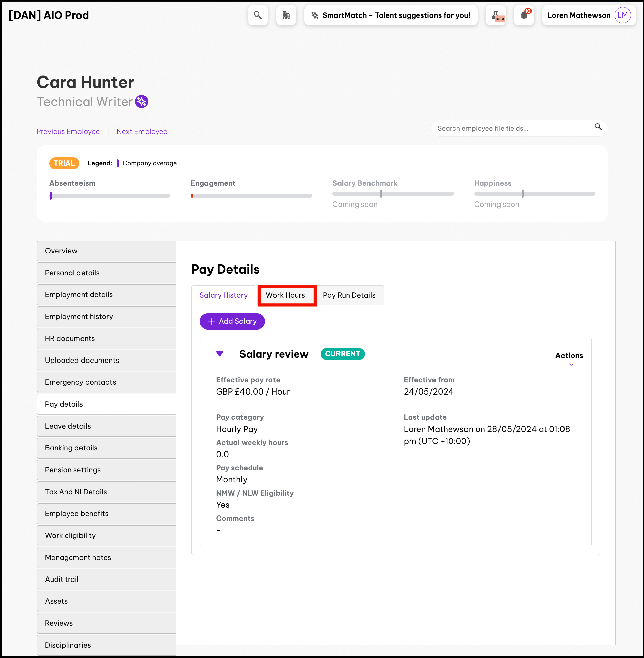The height and width of the screenshot is (658, 644).
Task: Click the global search magnifier icon
Action: click(258, 15)
